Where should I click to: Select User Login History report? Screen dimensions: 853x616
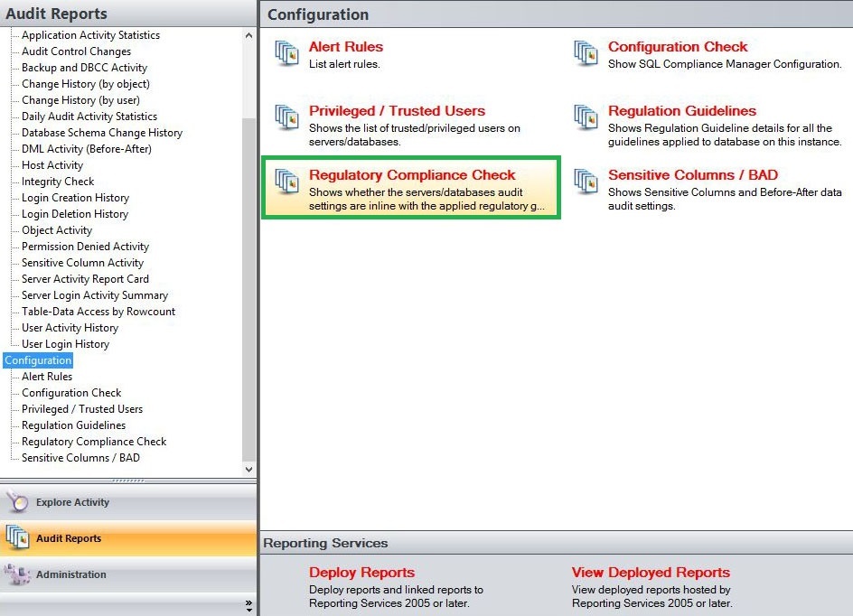[65, 344]
